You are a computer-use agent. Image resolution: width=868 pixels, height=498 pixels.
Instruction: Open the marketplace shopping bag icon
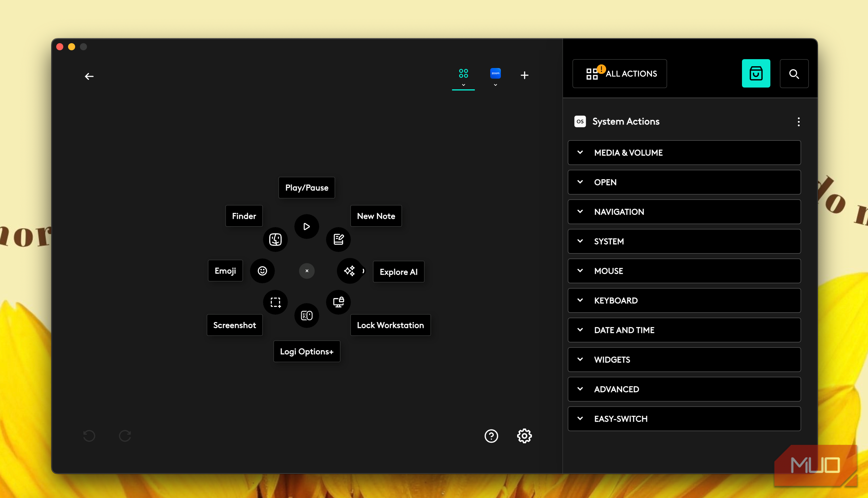756,74
